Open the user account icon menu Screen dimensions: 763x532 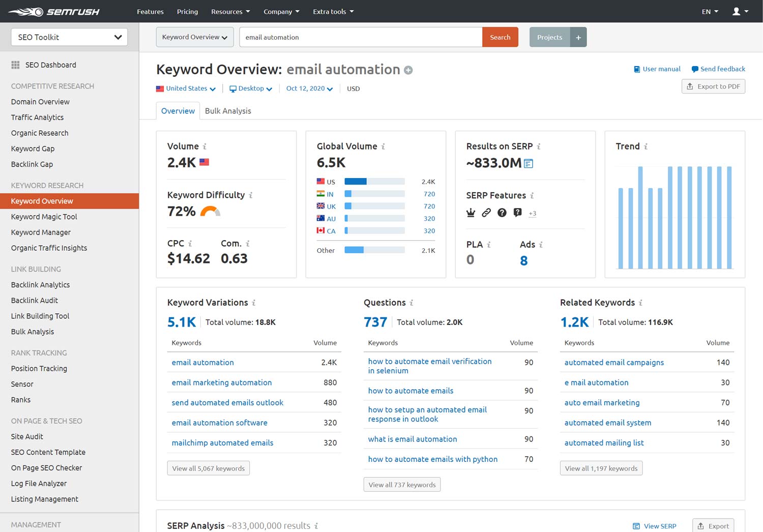740,11
